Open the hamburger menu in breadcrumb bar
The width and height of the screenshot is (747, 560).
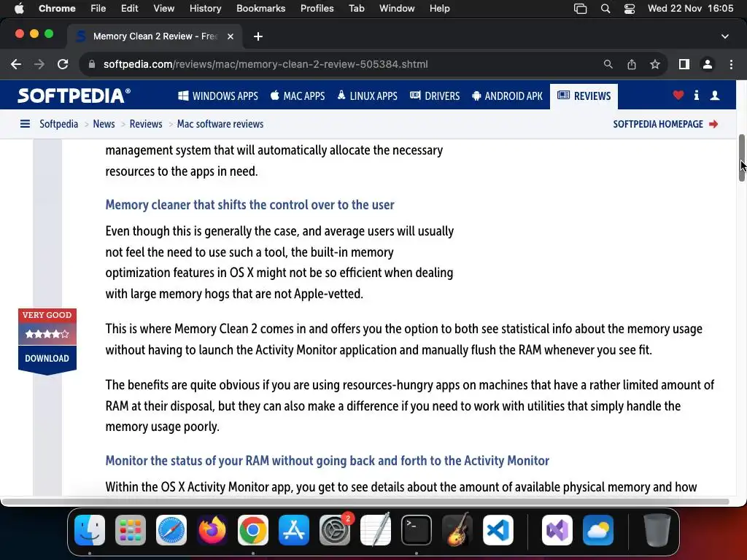25,124
